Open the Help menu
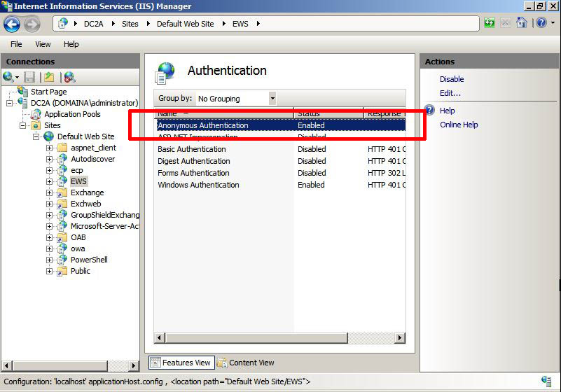Image resolution: width=561 pixels, height=392 pixels. coord(71,44)
